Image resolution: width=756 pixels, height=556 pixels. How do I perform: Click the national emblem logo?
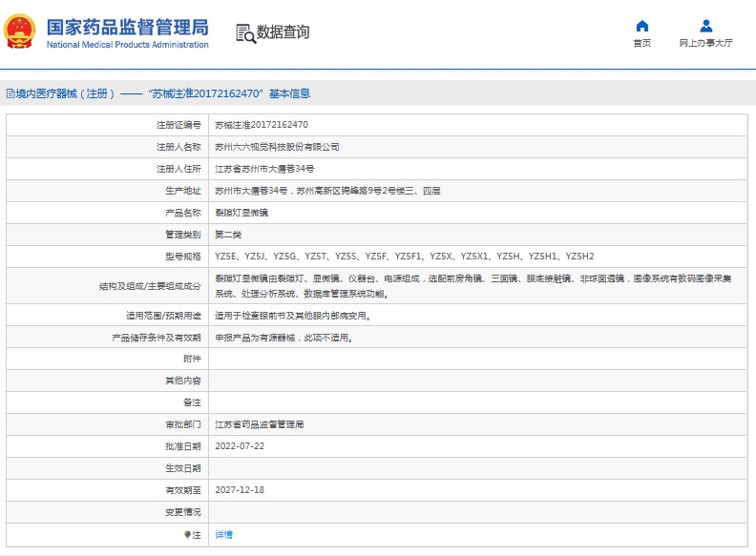click(21, 33)
